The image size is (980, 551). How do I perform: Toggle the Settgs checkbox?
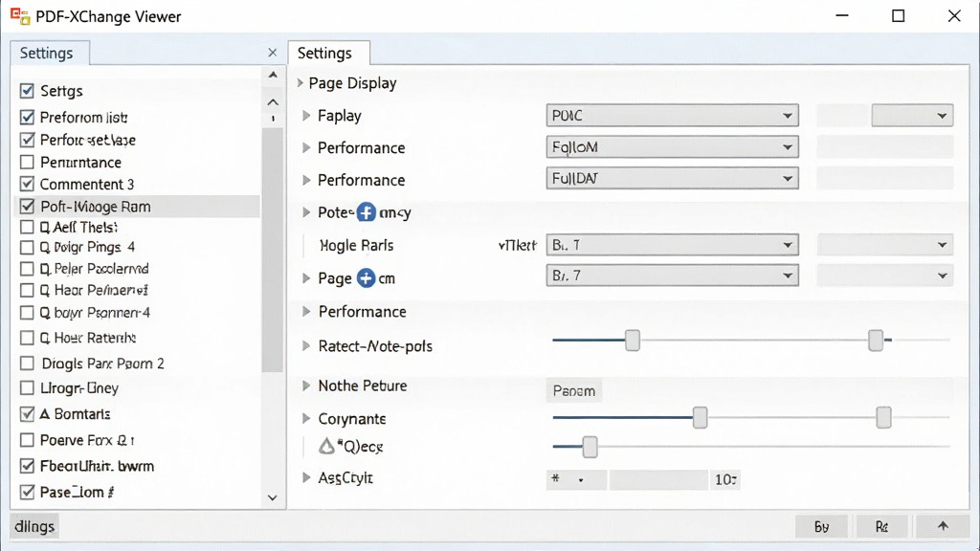[x=27, y=91]
